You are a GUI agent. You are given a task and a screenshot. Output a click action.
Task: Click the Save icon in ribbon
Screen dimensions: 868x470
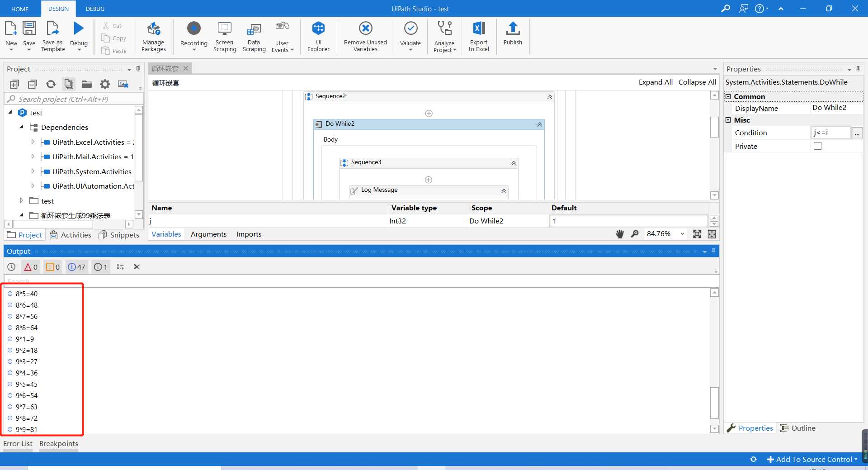click(29, 28)
